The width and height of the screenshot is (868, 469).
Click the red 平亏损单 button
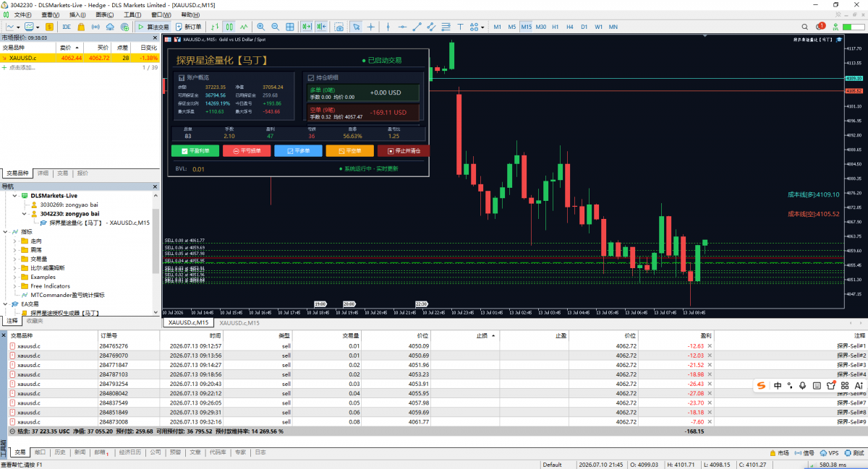tap(247, 151)
